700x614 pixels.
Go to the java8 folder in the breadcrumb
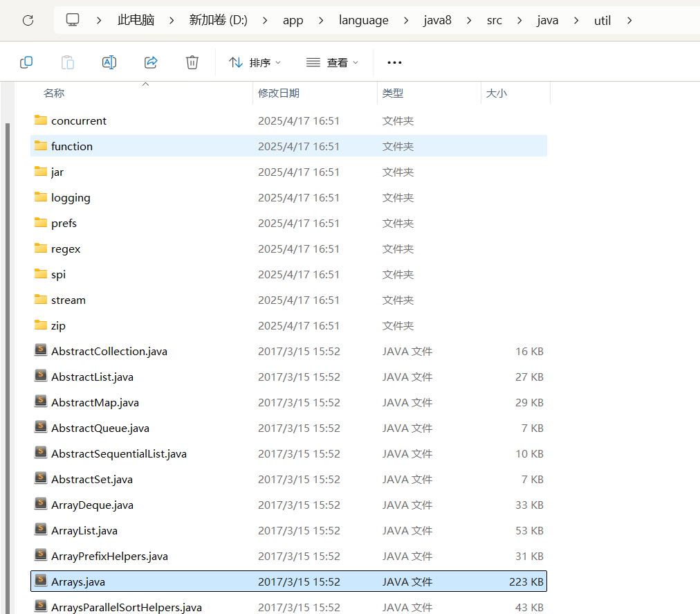tap(437, 21)
